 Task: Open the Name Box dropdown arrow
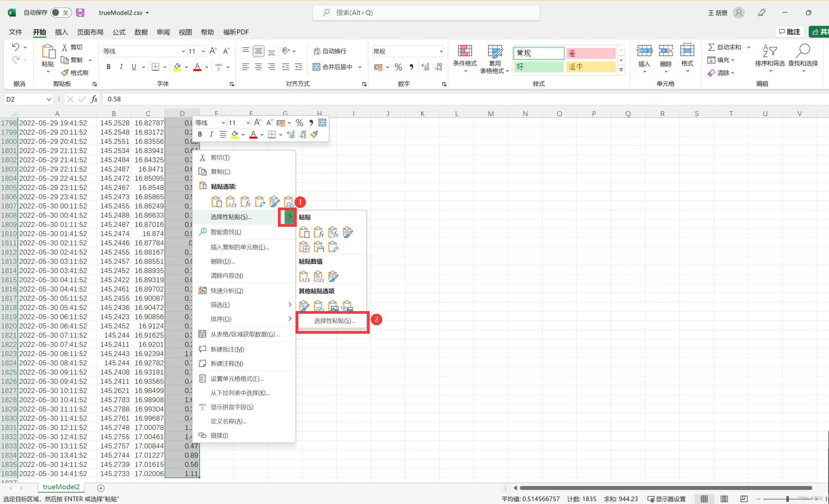click(49, 99)
